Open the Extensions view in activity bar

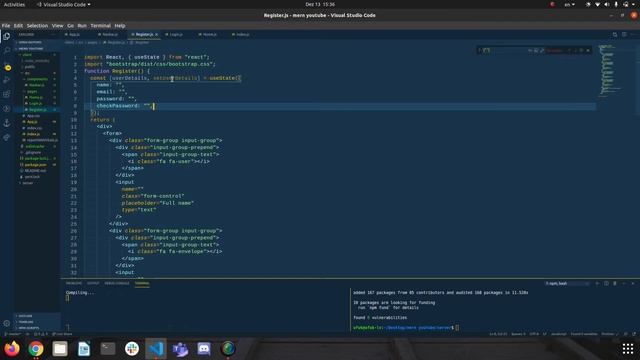click(x=7, y=94)
